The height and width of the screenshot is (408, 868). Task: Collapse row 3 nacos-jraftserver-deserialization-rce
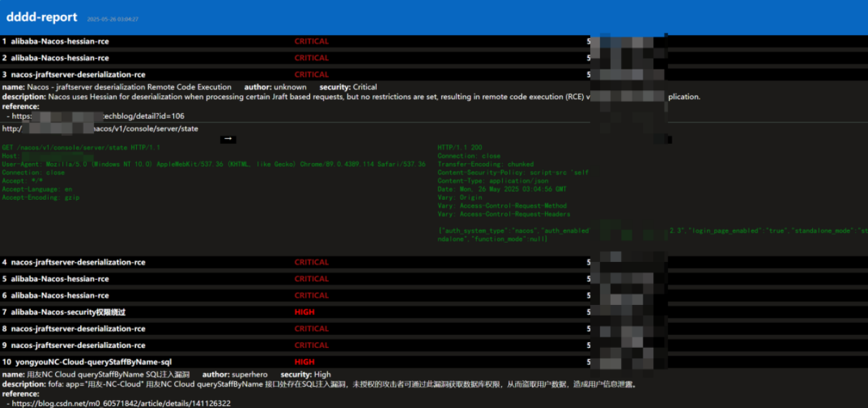[x=434, y=74]
